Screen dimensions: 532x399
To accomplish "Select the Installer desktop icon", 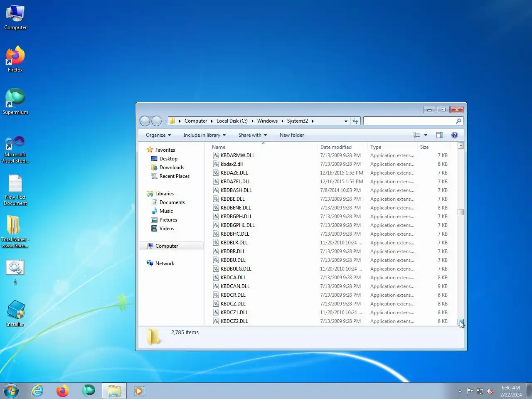I will [x=15, y=314].
